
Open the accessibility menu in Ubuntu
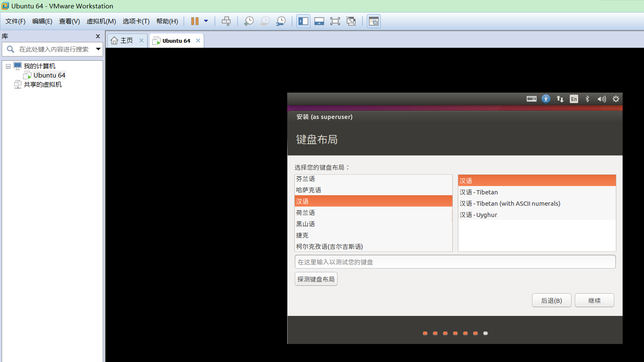[x=545, y=99]
